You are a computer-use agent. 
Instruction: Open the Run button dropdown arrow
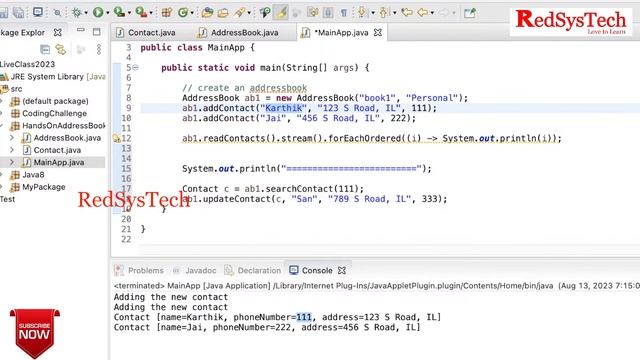(108, 13)
